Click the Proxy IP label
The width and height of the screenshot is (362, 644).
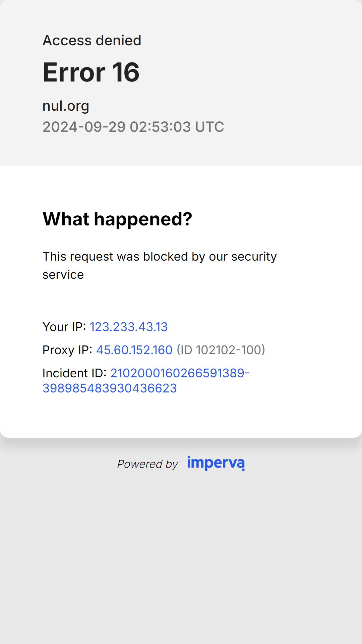[67, 350]
